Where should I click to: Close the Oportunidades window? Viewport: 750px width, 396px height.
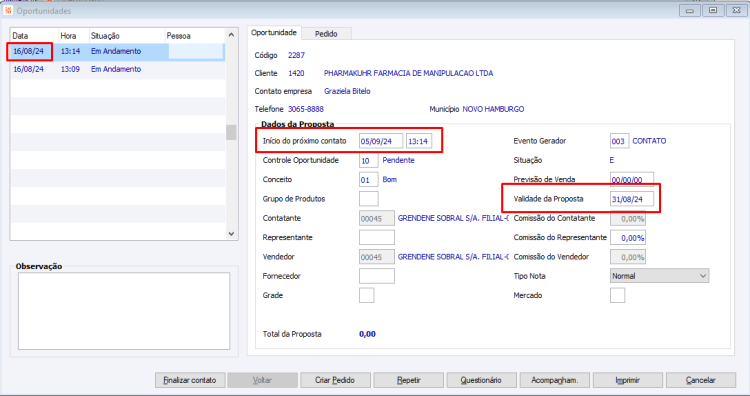point(736,11)
